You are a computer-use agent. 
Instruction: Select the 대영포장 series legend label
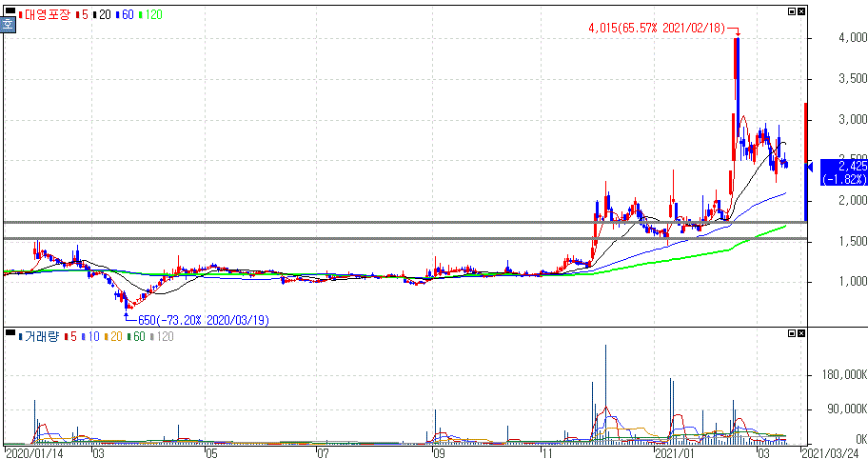[45, 15]
